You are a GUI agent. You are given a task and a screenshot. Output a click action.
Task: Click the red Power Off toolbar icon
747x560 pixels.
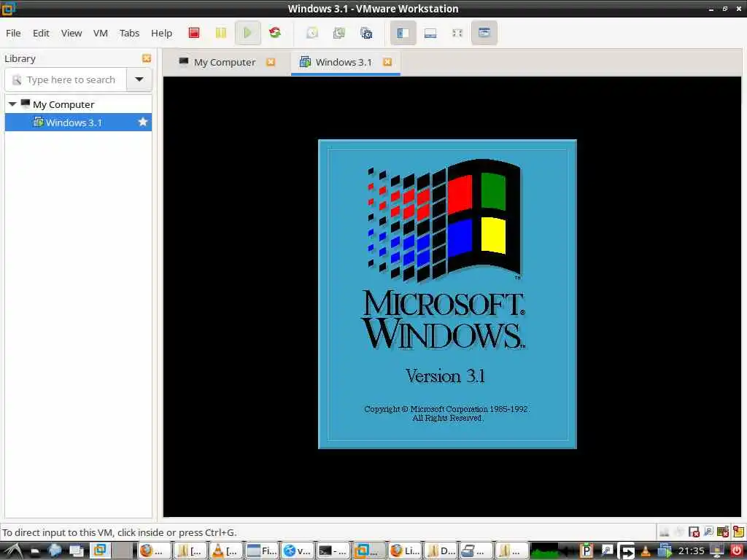194,33
